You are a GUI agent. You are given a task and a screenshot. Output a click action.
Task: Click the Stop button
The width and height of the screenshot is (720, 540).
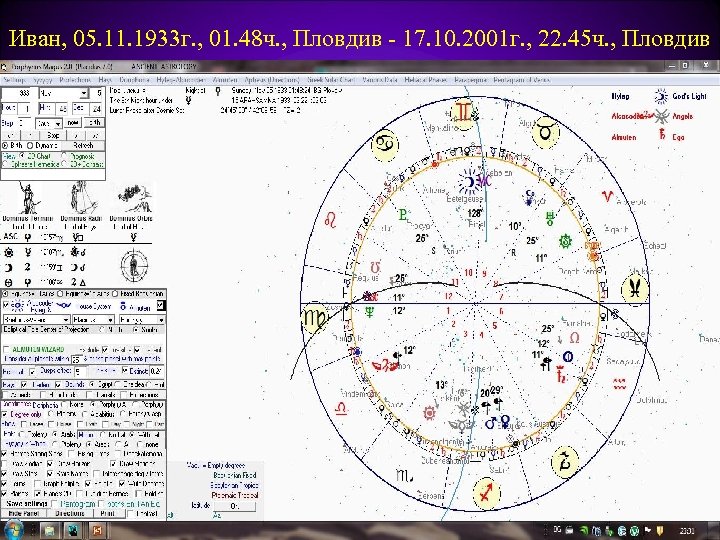(x=53, y=135)
